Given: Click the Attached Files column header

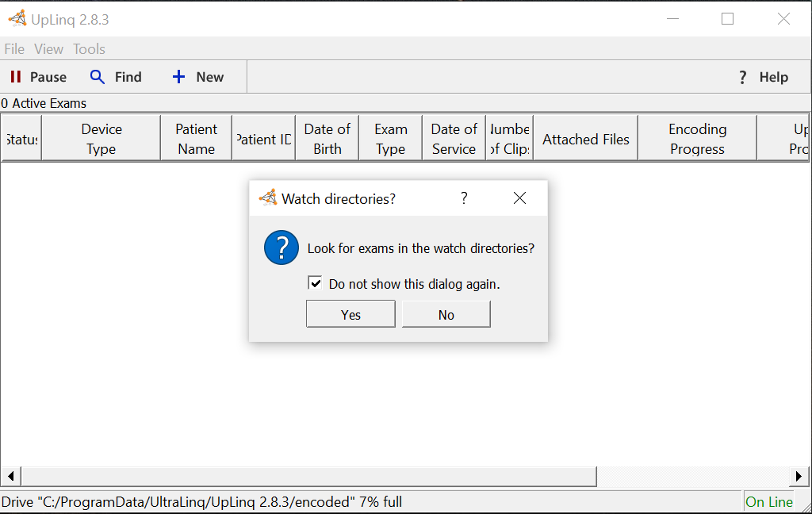Looking at the screenshot, I should coord(586,139).
